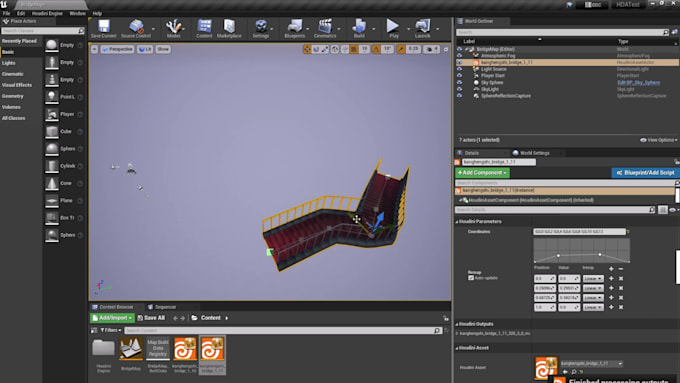The image size is (680, 383).
Task: Open Add Component dropdown
Action: click(482, 173)
